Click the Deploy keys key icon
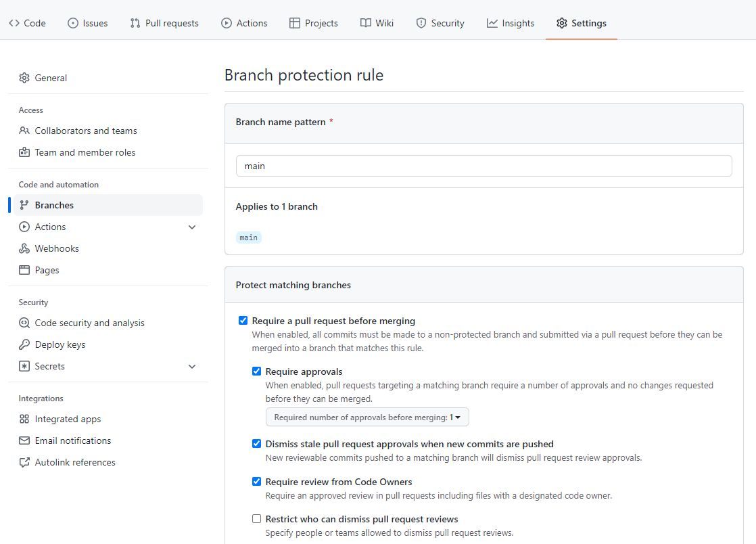 (24, 344)
